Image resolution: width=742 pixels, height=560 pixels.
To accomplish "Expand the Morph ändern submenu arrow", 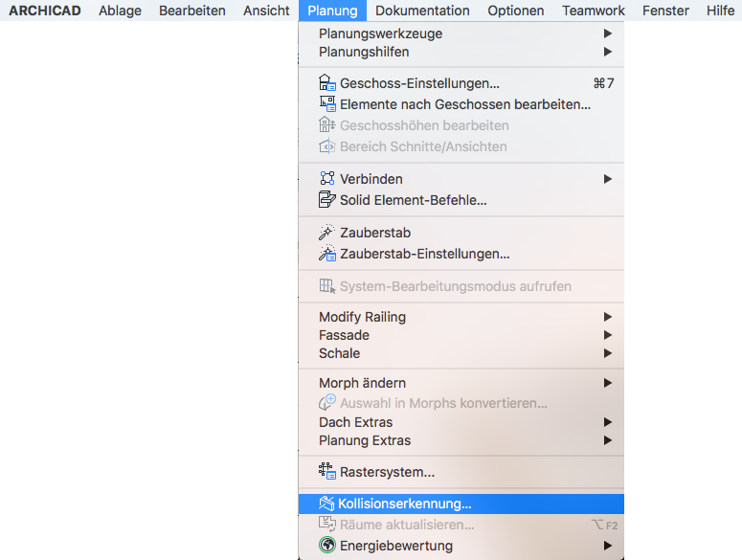I will click(x=608, y=383).
